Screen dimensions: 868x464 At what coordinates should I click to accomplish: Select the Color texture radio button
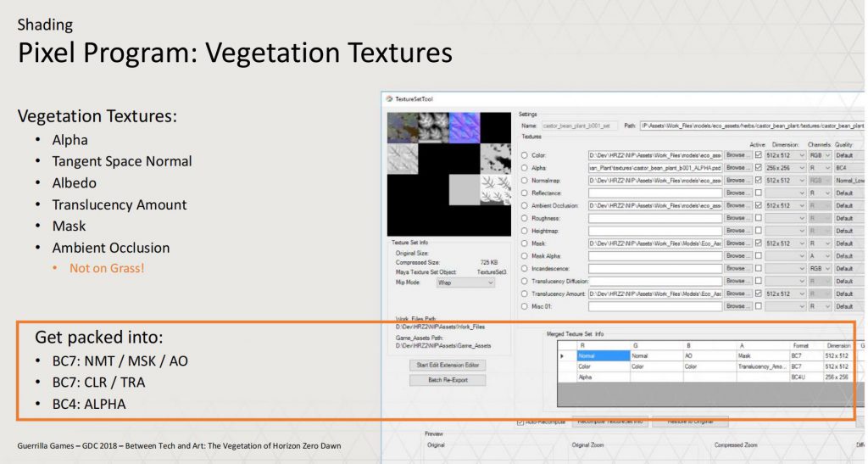click(x=526, y=155)
